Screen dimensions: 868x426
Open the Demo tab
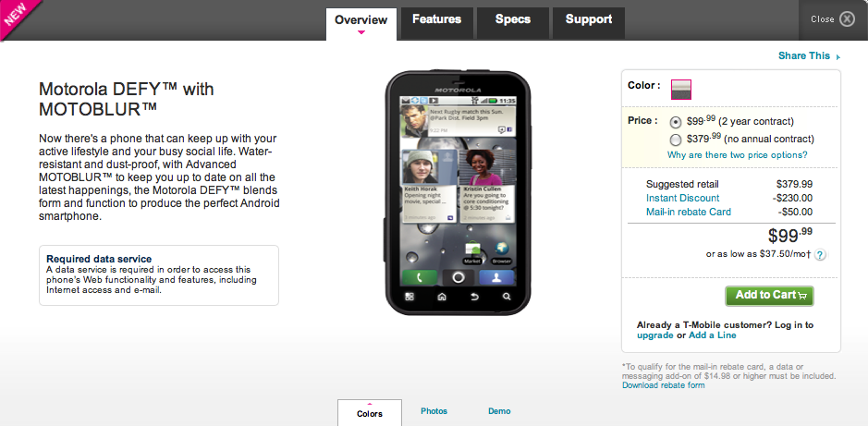tap(499, 411)
